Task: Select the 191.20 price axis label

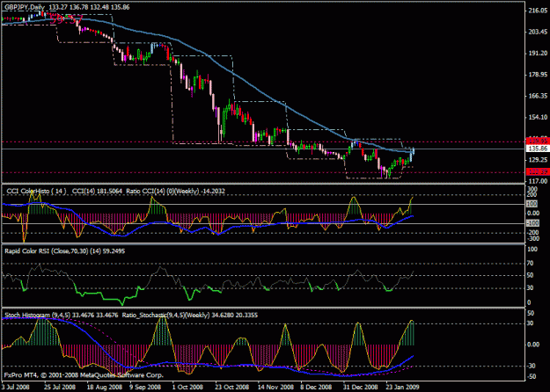Action: (x=538, y=54)
